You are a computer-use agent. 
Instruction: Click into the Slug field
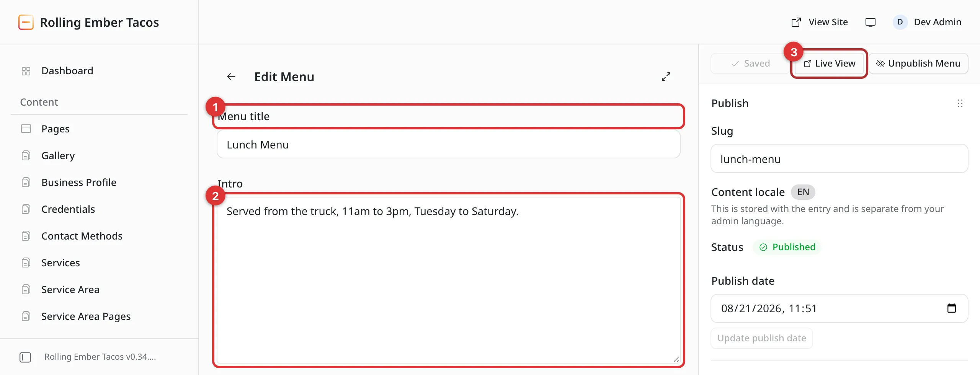pyautogui.click(x=840, y=159)
